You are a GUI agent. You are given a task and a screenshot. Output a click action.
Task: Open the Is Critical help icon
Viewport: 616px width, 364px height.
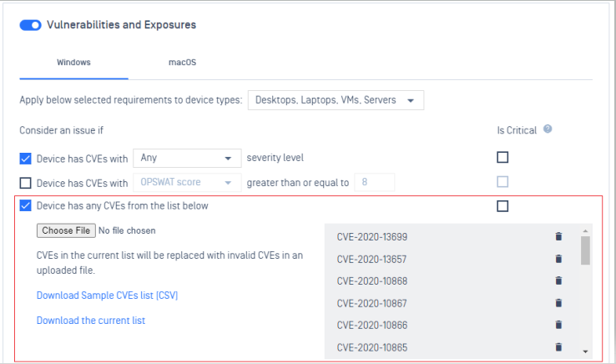tap(548, 129)
